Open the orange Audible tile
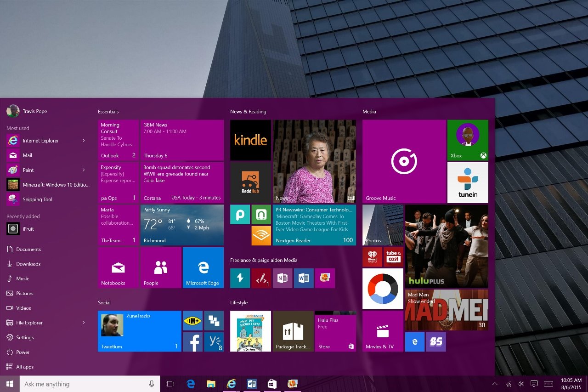Screen dimensions: 588x392 [261, 236]
